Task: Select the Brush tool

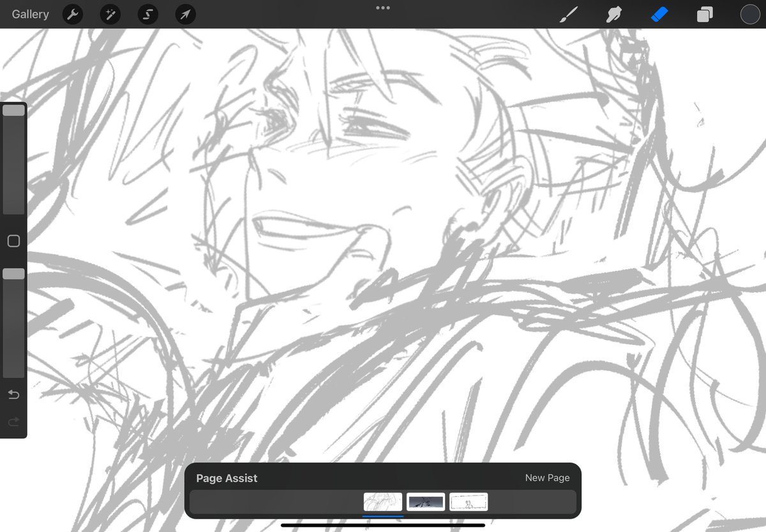Action: click(x=568, y=14)
